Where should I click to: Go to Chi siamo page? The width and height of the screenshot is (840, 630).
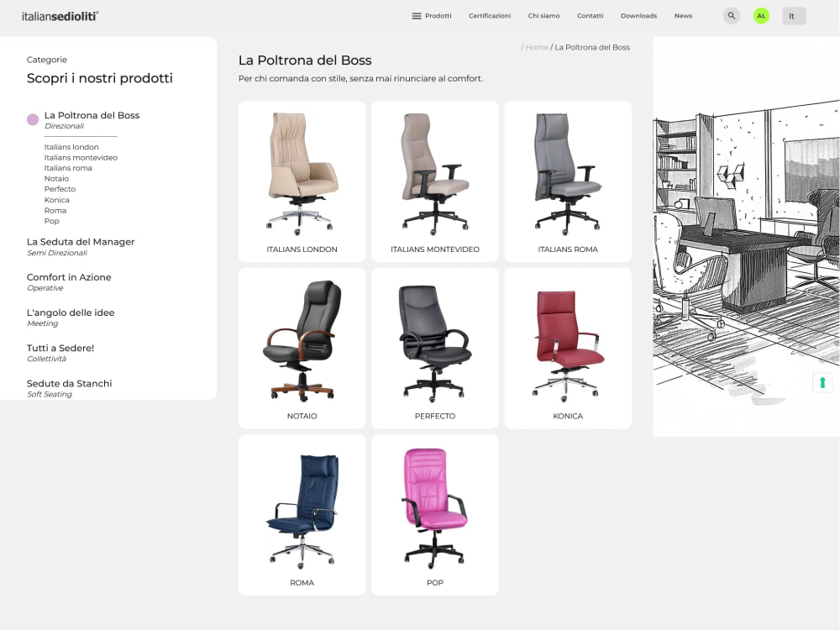pos(543,16)
